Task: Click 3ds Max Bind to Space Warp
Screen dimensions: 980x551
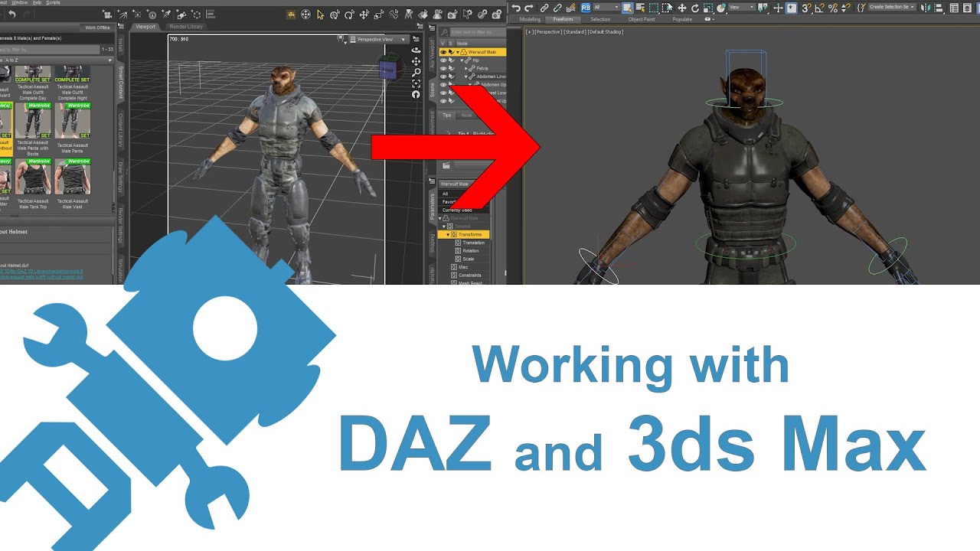Action: tap(571, 8)
